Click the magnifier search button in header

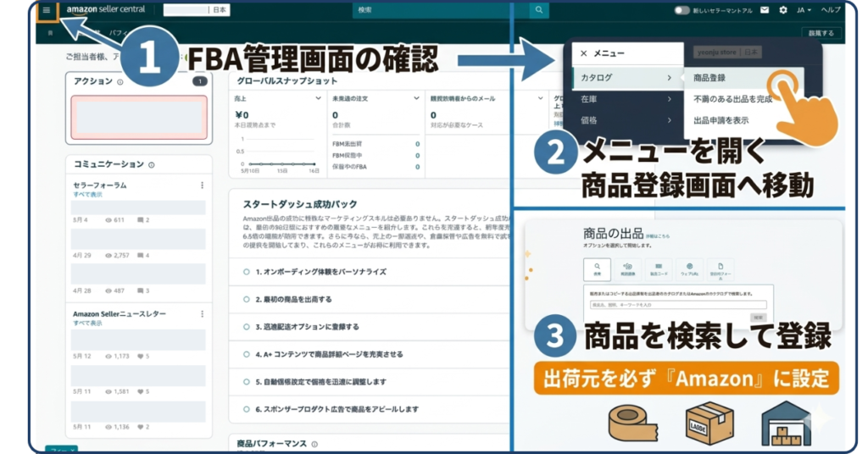pyautogui.click(x=538, y=10)
